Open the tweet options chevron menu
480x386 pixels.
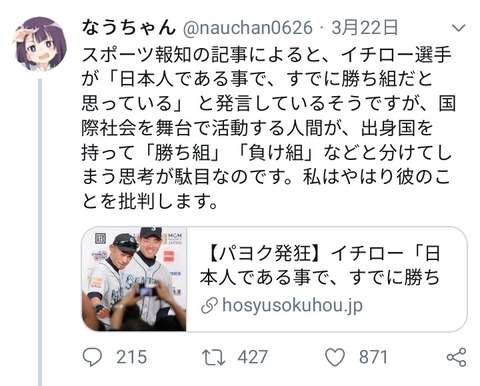tap(458, 28)
